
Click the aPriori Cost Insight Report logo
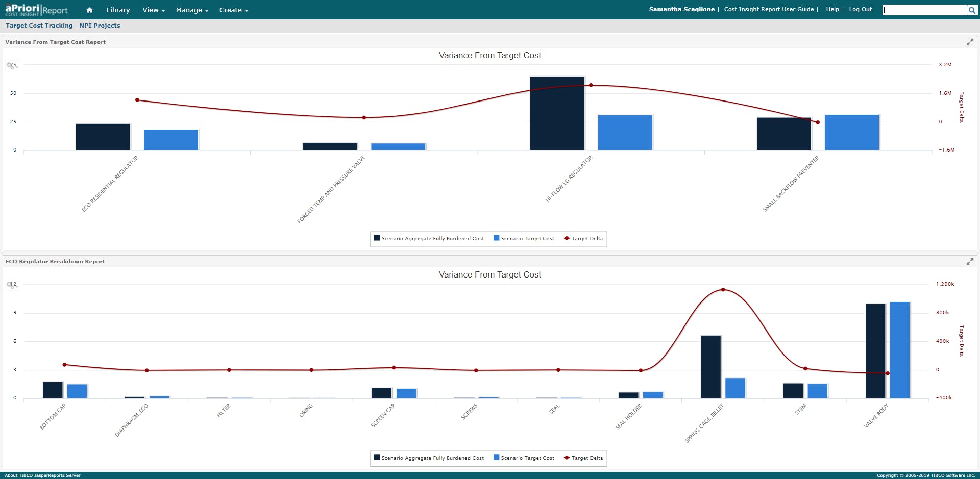pyautogui.click(x=36, y=10)
